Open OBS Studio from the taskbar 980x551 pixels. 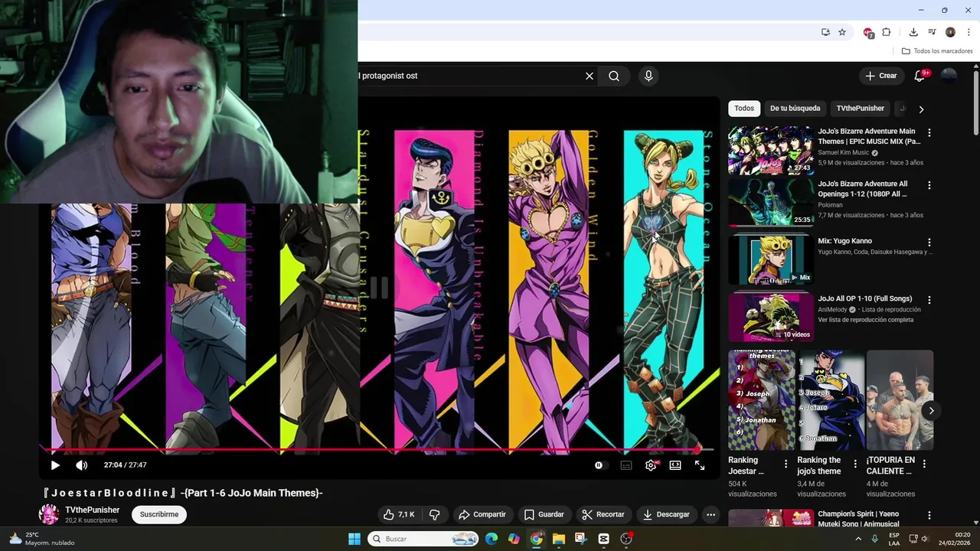[626, 539]
